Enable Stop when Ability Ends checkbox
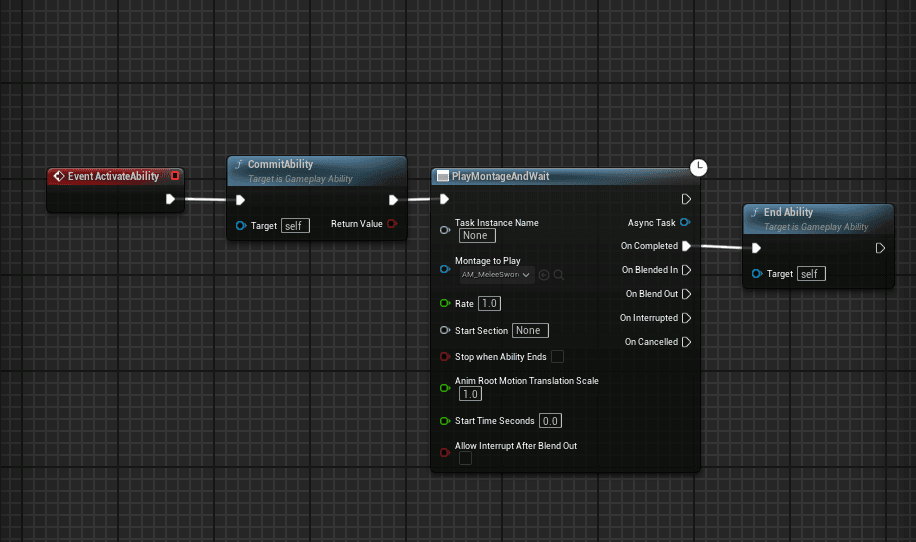 (557, 357)
